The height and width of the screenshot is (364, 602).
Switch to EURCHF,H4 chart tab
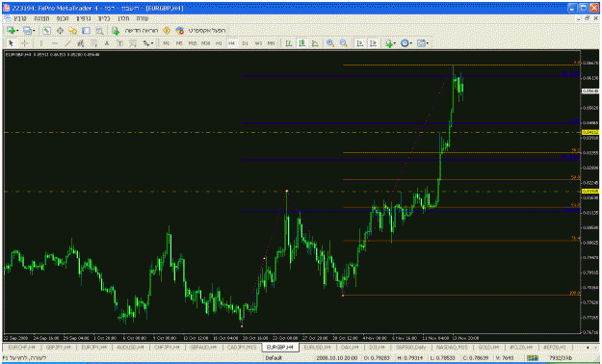pyautogui.click(x=21, y=347)
